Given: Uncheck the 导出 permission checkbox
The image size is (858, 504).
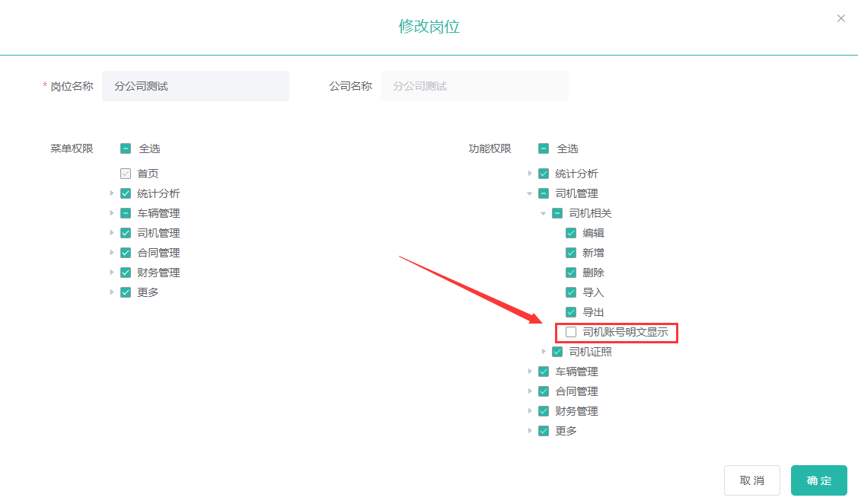Looking at the screenshot, I should click(x=571, y=312).
